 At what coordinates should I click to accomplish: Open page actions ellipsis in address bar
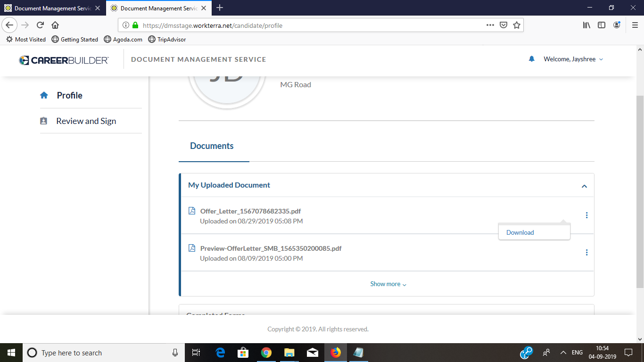[x=490, y=25]
